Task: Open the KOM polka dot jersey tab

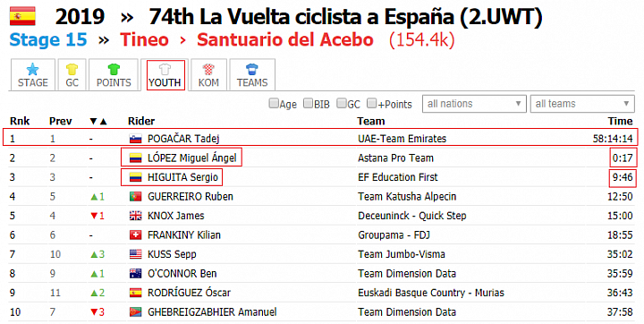Action: pos(208,75)
